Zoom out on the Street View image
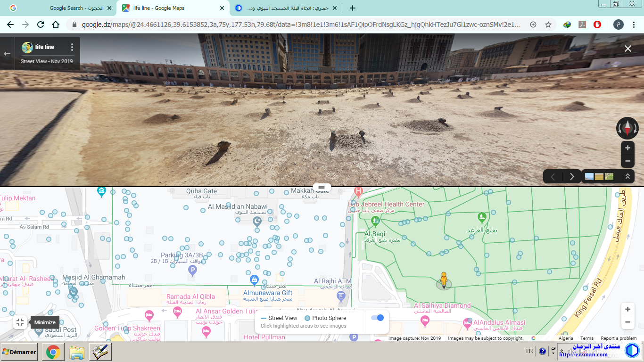Screen dimensions: 644x362 tap(627, 161)
